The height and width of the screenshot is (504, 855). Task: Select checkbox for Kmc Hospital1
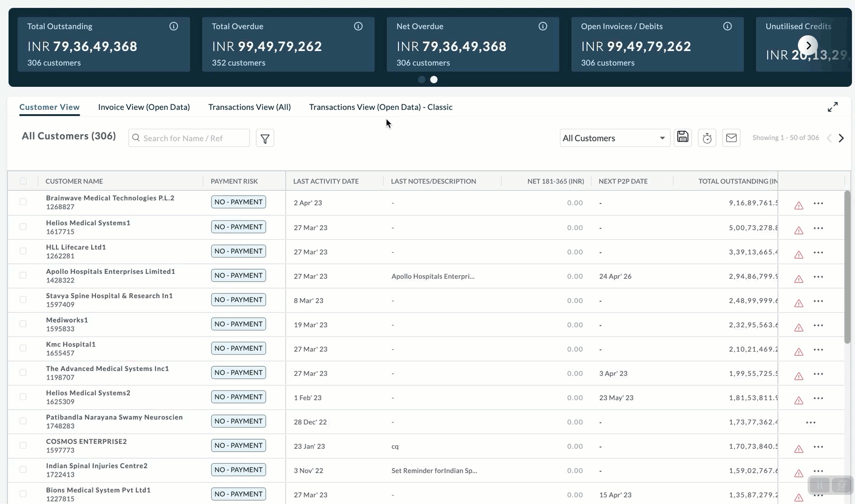tap(23, 348)
